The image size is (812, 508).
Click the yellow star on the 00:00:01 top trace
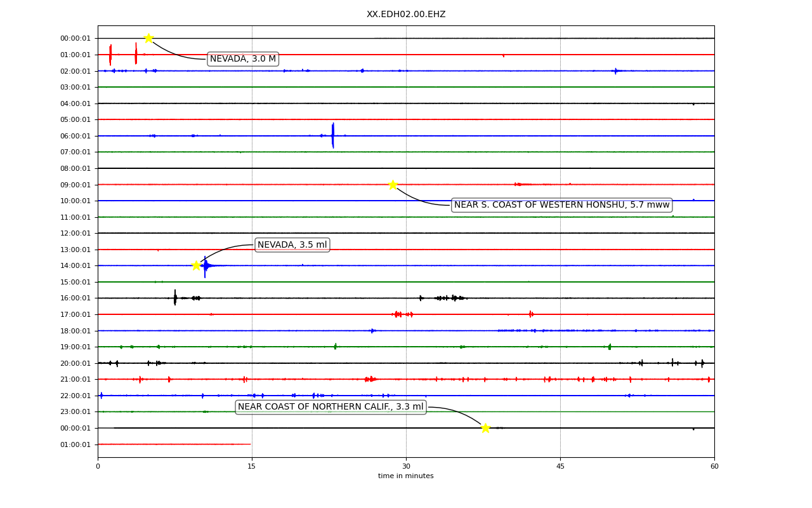(148, 38)
